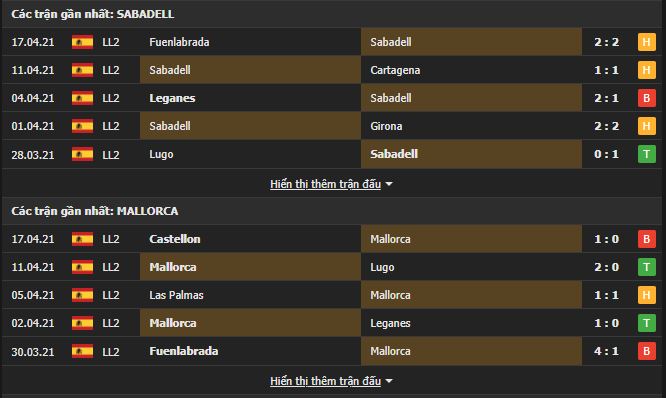Click the dropdown arrow beside Mallorca's show-more link
666x398 pixels.
coord(389,381)
